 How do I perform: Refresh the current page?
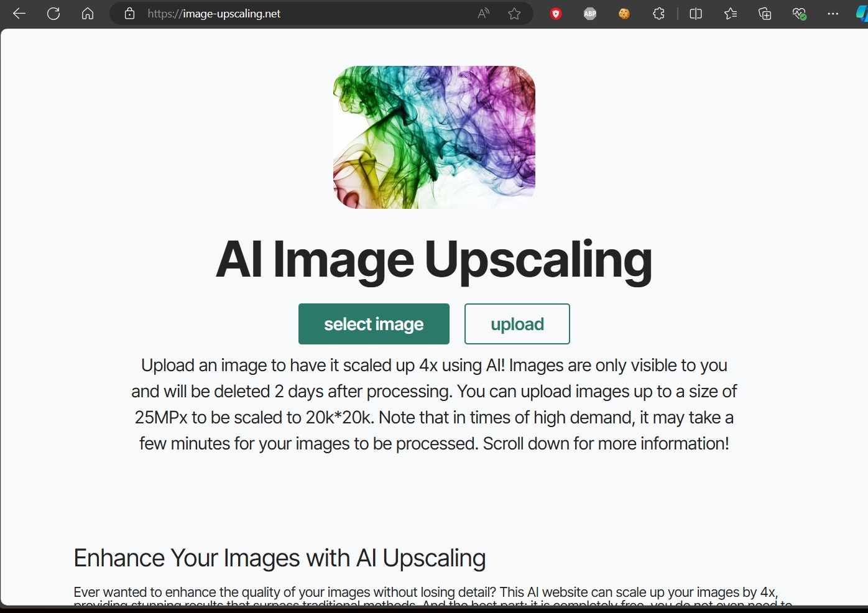pyautogui.click(x=54, y=13)
